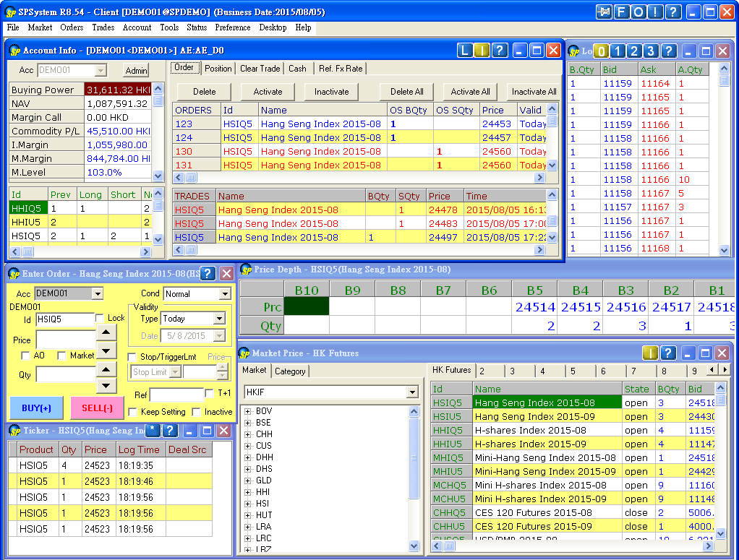Expand the CUS tree node
Image resolution: width=739 pixels, height=560 pixels.
coord(247,446)
